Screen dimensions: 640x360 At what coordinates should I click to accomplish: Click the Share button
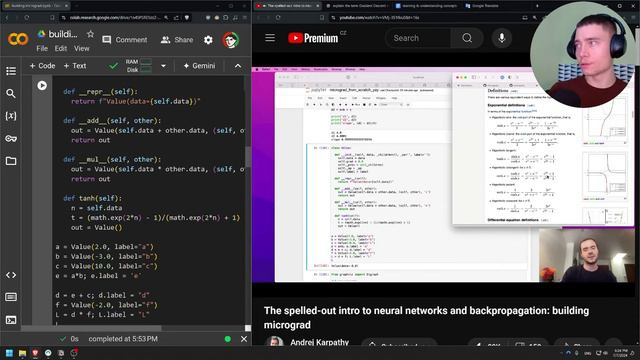pos(177,40)
